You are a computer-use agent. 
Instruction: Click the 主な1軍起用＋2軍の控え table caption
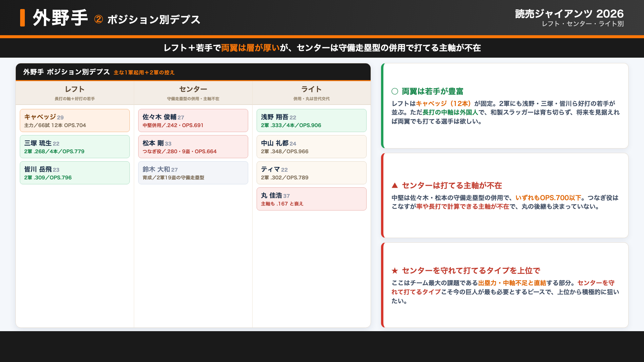[144, 72]
